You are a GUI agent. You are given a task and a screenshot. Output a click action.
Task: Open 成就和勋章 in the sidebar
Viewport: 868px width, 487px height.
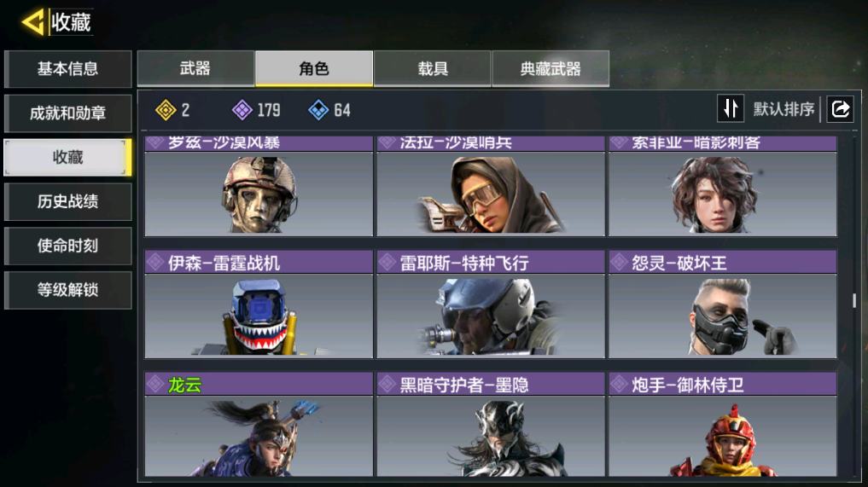coord(67,113)
